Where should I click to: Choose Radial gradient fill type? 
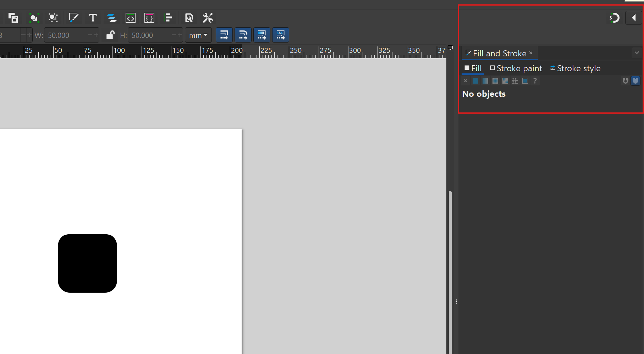pos(495,81)
